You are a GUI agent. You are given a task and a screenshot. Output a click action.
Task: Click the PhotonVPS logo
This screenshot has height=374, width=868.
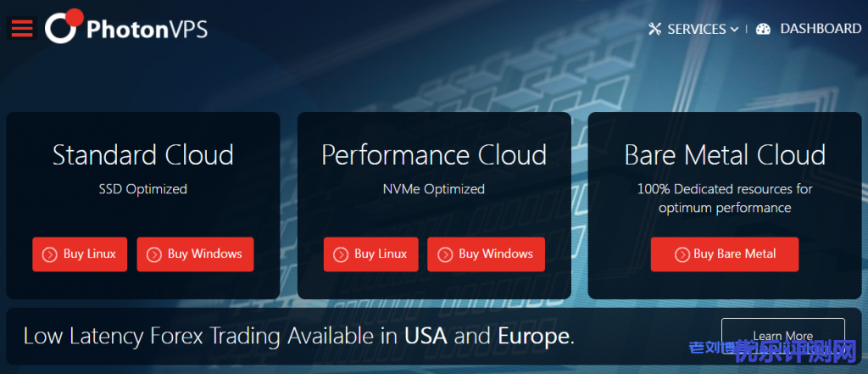click(126, 26)
